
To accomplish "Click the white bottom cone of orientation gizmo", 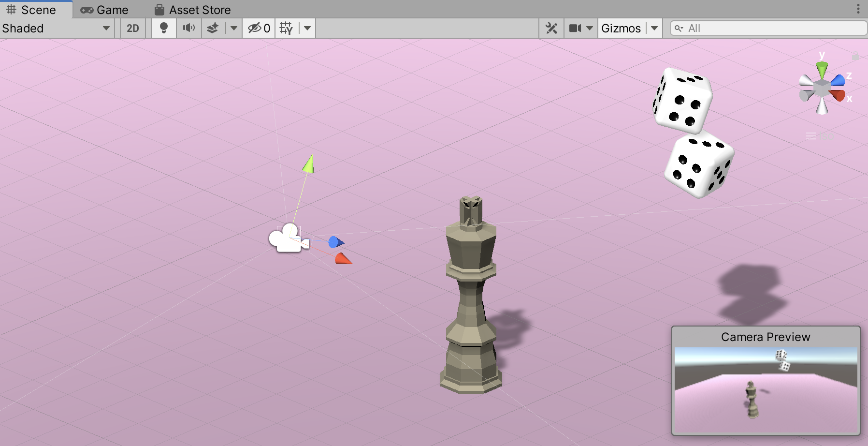I will 822,106.
